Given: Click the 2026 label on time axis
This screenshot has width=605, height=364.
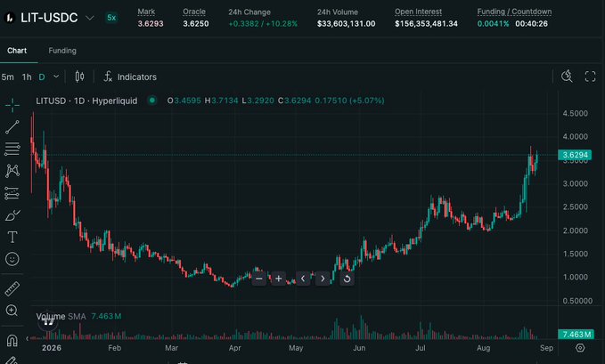Looking at the screenshot, I should (x=52, y=348).
